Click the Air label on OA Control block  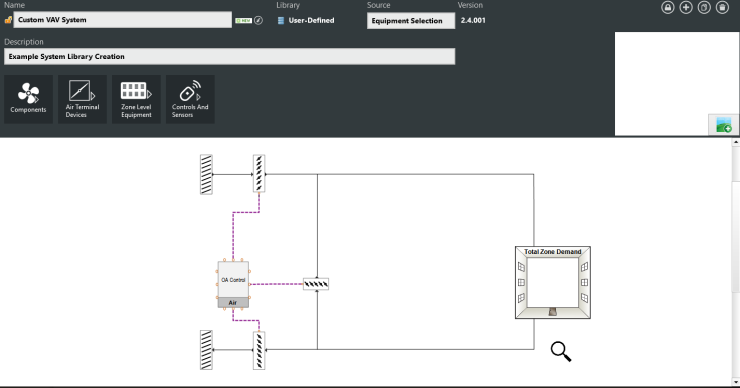233,303
